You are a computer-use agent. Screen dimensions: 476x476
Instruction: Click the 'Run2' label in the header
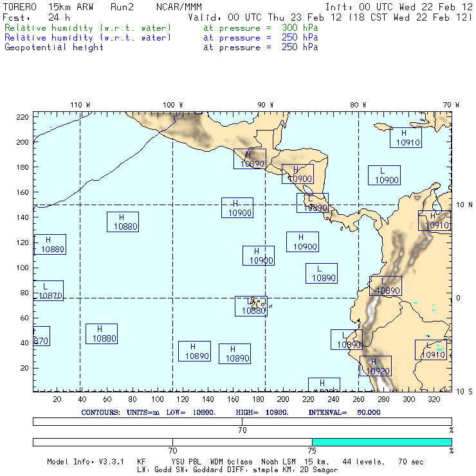122,7
